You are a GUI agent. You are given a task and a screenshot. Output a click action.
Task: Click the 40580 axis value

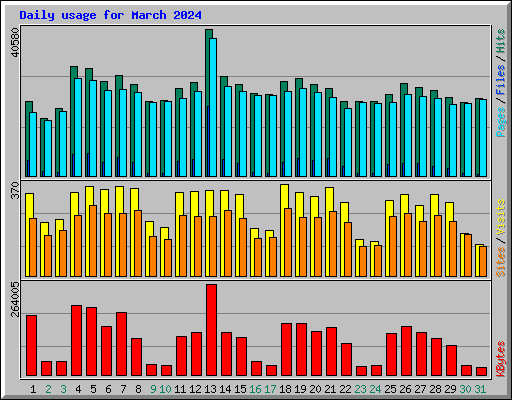[15, 42]
